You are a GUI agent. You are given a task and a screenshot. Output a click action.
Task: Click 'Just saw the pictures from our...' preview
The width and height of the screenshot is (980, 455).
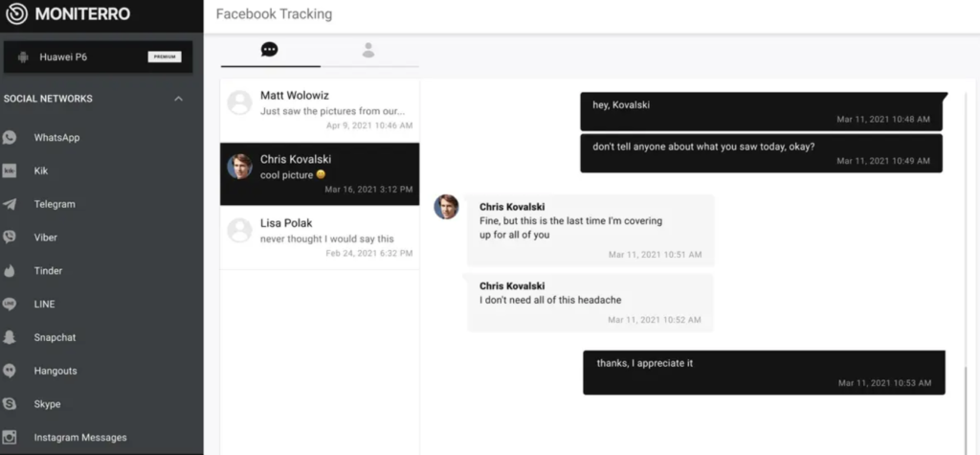click(332, 111)
